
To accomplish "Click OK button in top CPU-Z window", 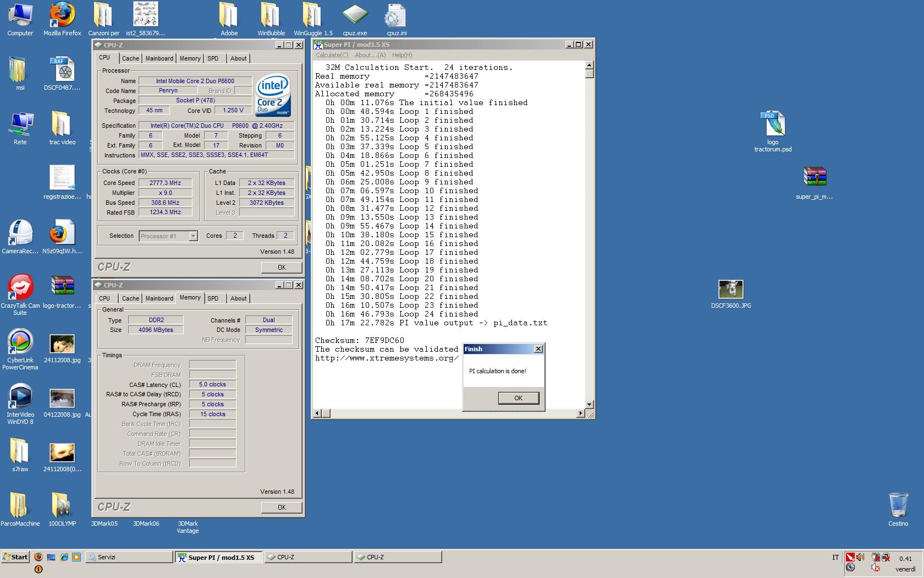I will (282, 268).
